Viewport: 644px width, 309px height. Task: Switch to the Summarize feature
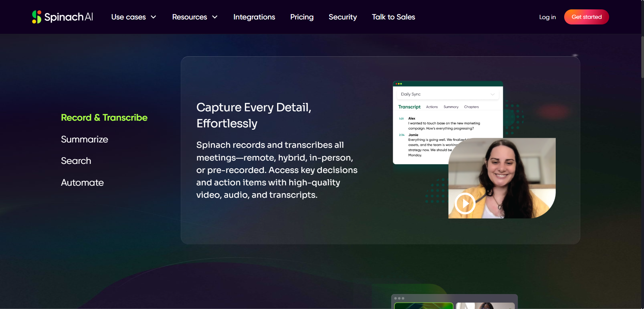[x=85, y=139]
